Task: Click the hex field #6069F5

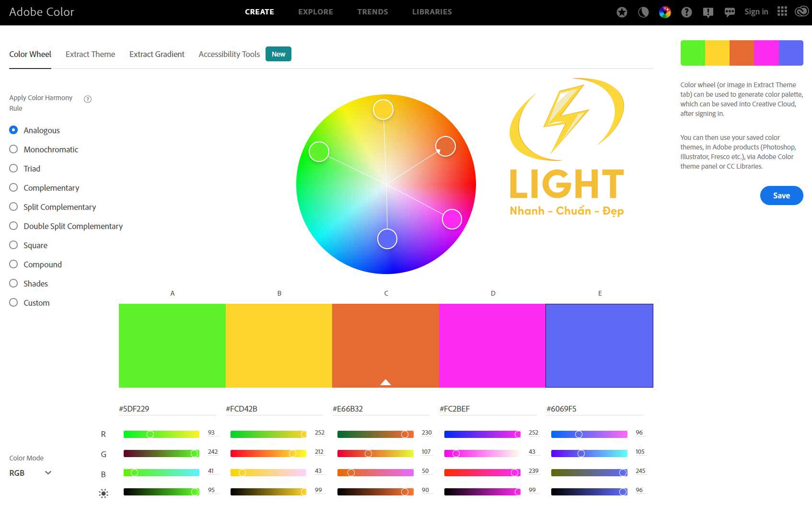Action: click(x=595, y=409)
